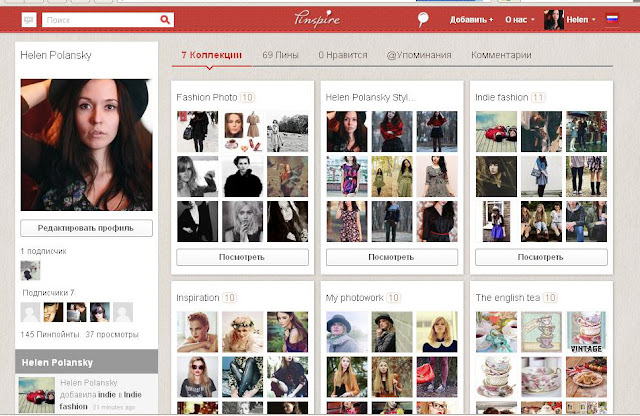Image resolution: width=640 pixels, height=416 pixels.
Task: Open first thumbnail in Fashion Photo grid
Action: coord(198,131)
